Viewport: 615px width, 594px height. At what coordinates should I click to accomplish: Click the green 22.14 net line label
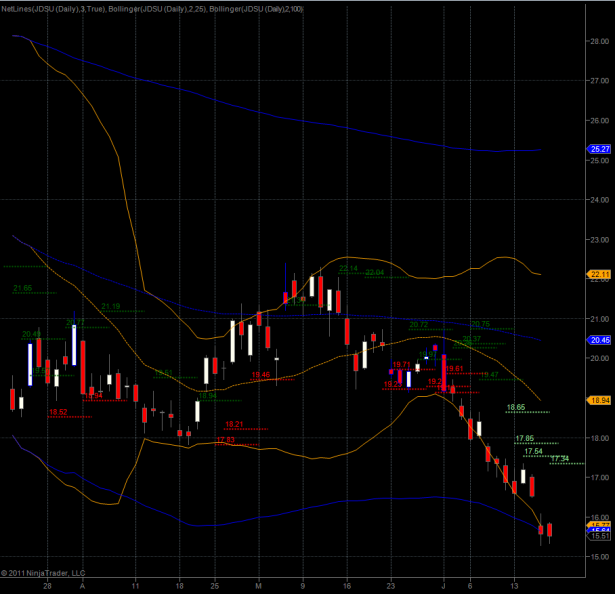349,268
